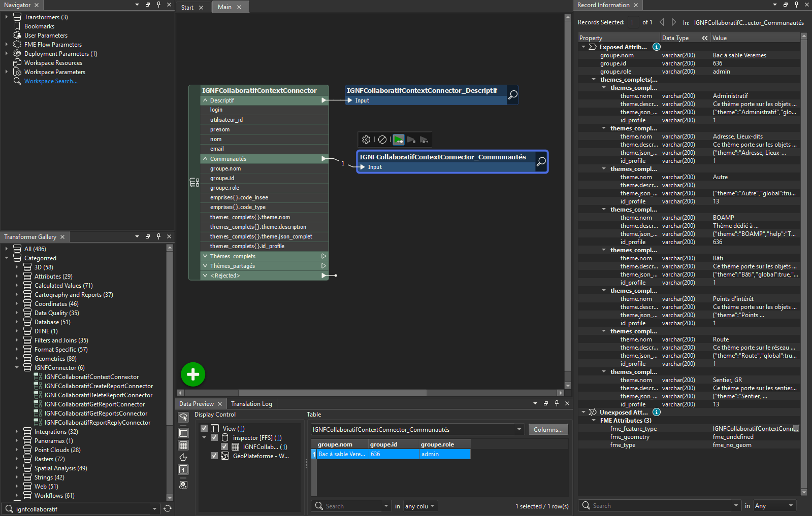The image size is (812, 516).
Task: Select IGNFCollaboratifCreateReportConnector in the gallery
Action: click(99, 386)
